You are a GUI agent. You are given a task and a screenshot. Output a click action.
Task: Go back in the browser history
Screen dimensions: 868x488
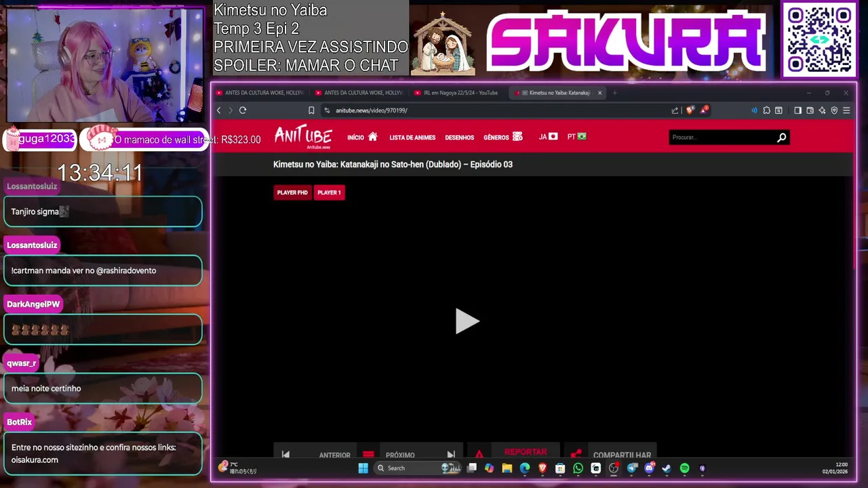click(218, 110)
